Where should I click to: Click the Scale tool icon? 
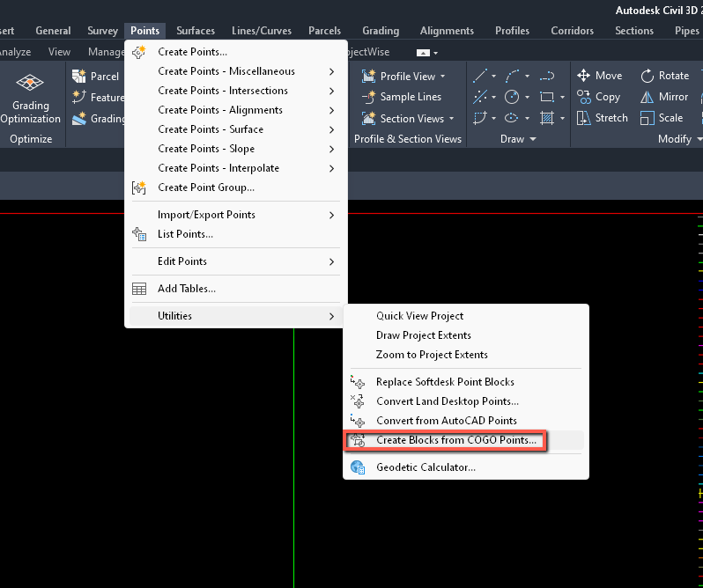[x=647, y=118]
